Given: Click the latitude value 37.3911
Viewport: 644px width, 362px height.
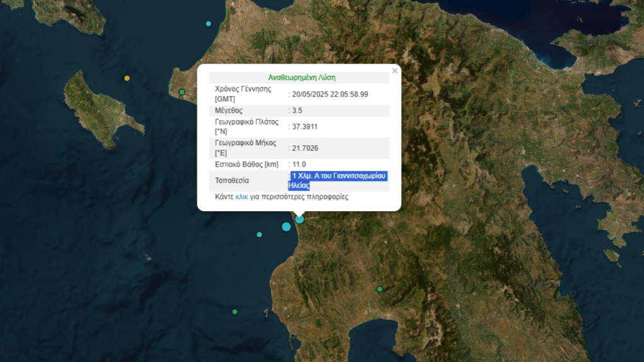Looking at the screenshot, I should click(305, 127).
